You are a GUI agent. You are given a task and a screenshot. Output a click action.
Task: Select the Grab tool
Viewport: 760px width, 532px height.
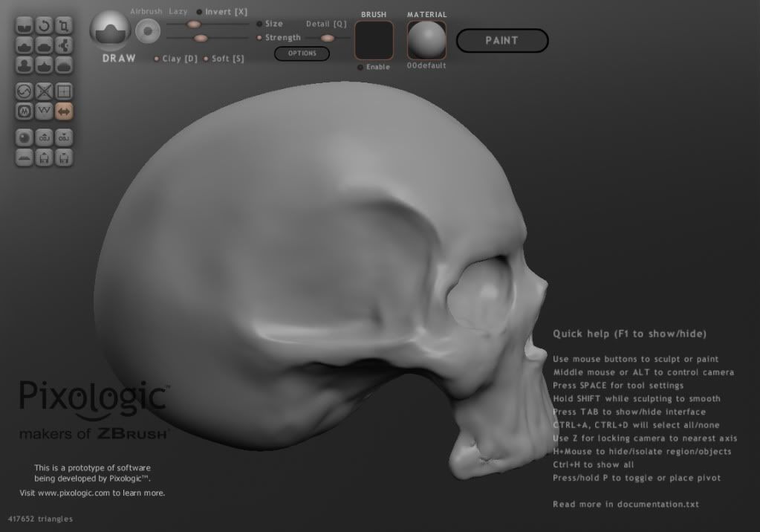coord(64,45)
